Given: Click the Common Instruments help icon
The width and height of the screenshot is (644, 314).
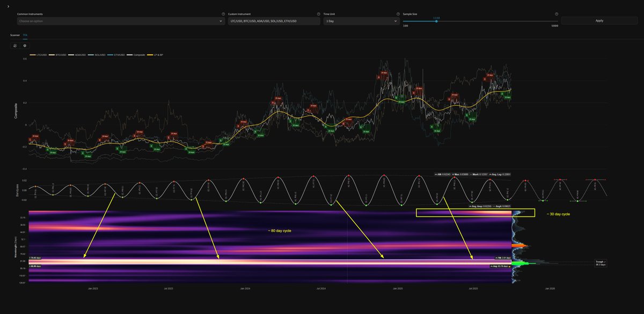Looking at the screenshot, I should point(223,14).
